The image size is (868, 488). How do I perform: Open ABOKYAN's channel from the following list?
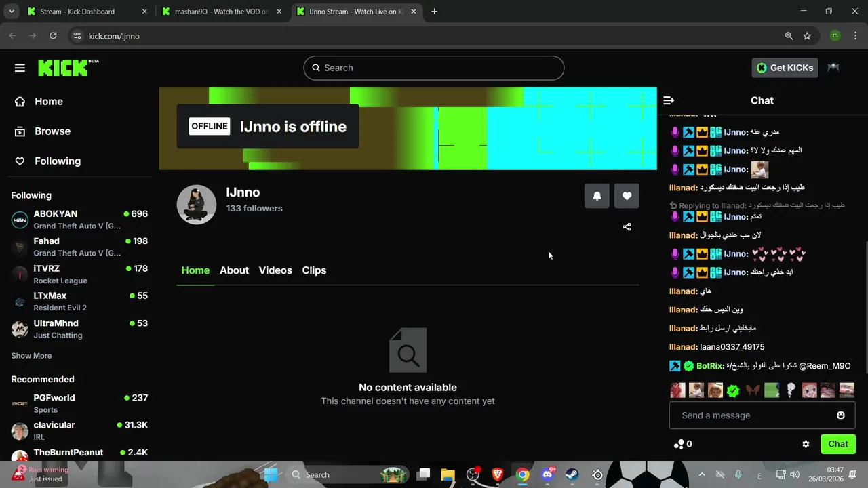[x=79, y=220]
